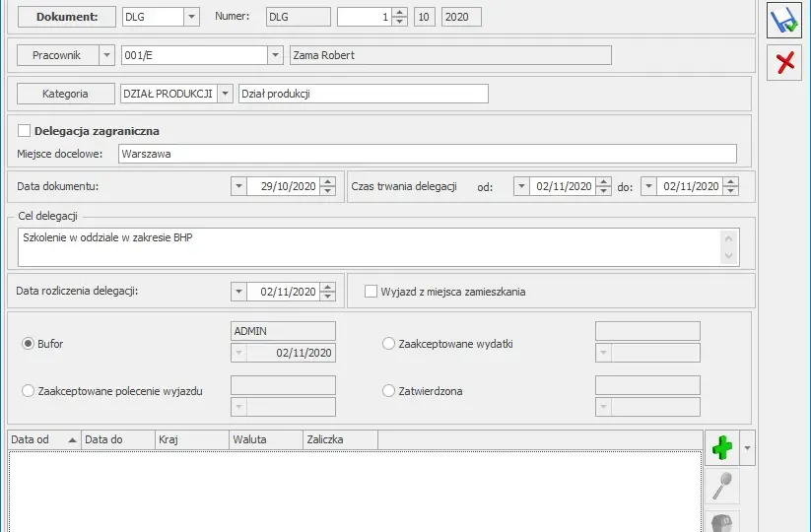Image resolution: width=811 pixels, height=532 pixels.
Task: Enable Wyjazd z miejsca zamieszkania checkbox
Action: pyautogui.click(x=371, y=292)
